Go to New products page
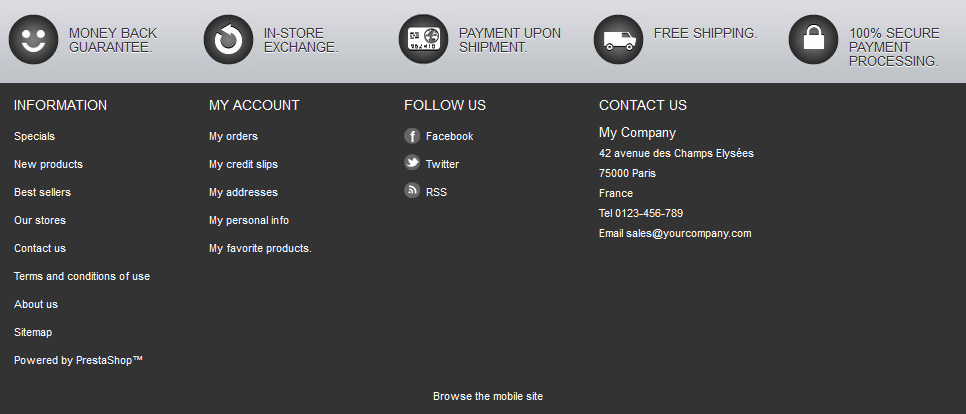966x414 pixels. (x=48, y=164)
